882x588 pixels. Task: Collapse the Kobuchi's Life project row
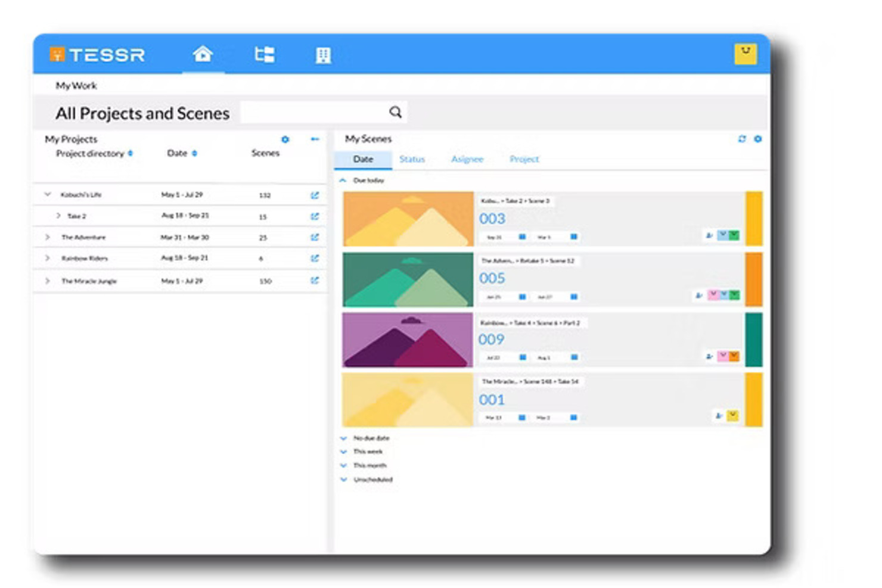48,194
